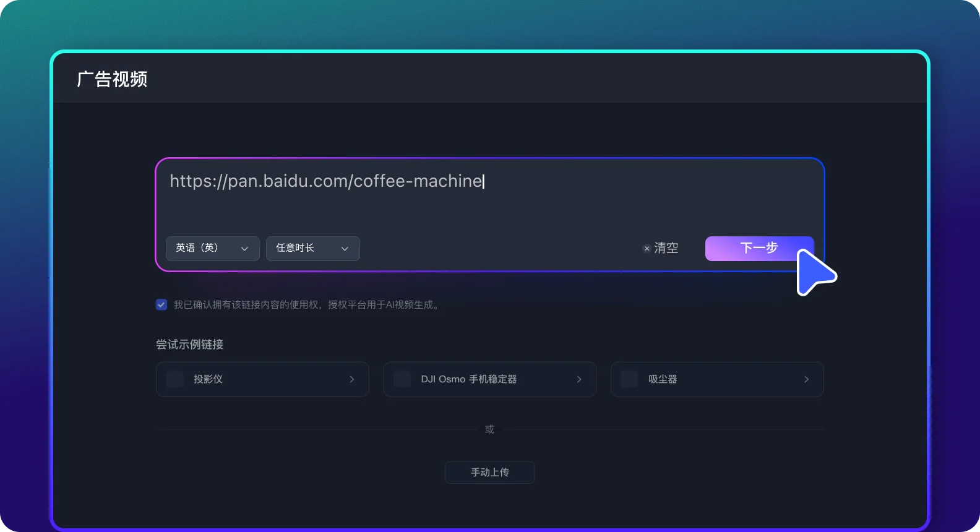
Task: Click the down chevron in the language selector
Action: click(x=244, y=249)
